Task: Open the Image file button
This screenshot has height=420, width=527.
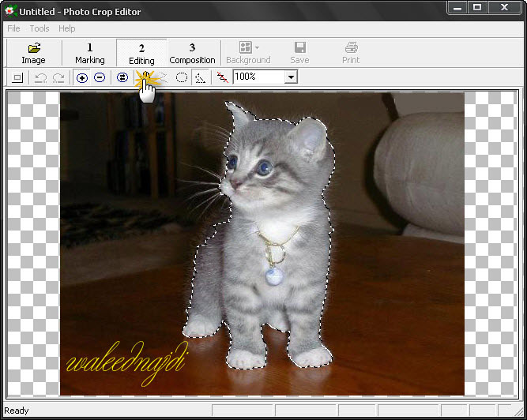Action: [33, 53]
